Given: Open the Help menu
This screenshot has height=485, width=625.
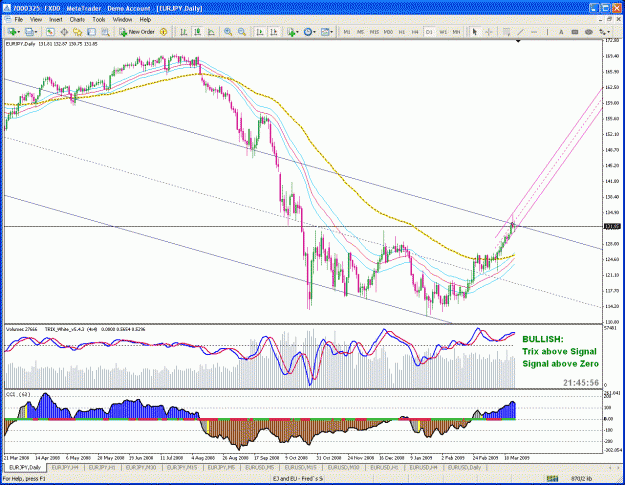Looking at the screenshot, I should pyautogui.click(x=145, y=20).
